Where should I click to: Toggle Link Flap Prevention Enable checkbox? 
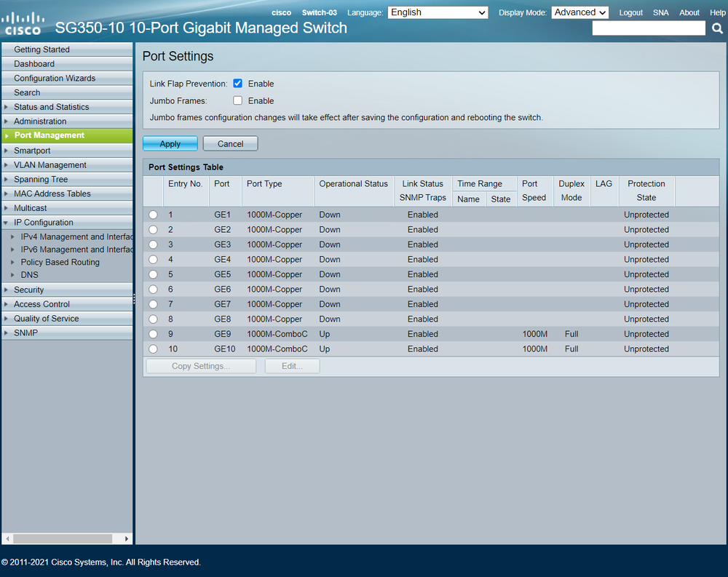[x=238, y=84]
